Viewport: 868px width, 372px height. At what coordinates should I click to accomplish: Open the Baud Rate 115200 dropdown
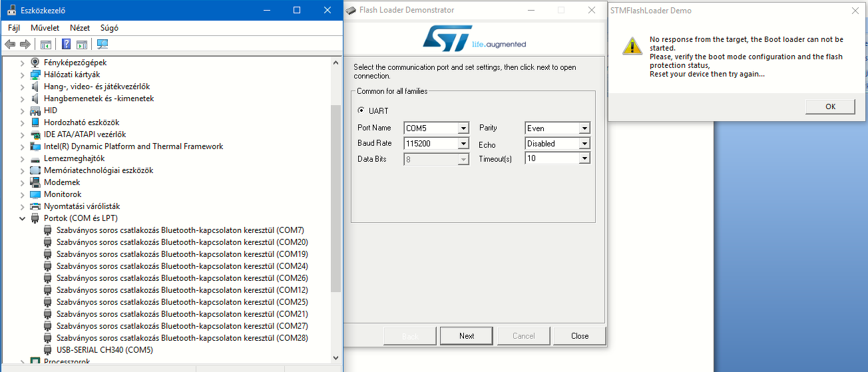pos(463,143)
